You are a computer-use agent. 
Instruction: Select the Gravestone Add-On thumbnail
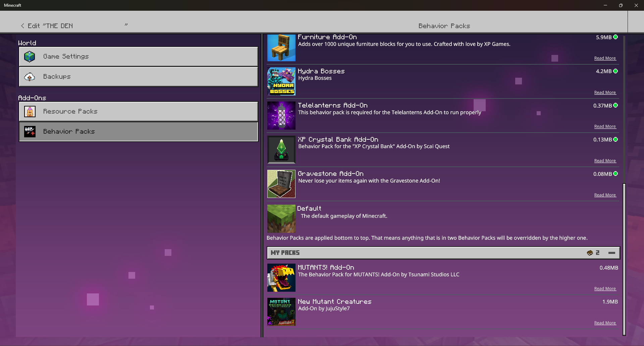click(281, 184)
